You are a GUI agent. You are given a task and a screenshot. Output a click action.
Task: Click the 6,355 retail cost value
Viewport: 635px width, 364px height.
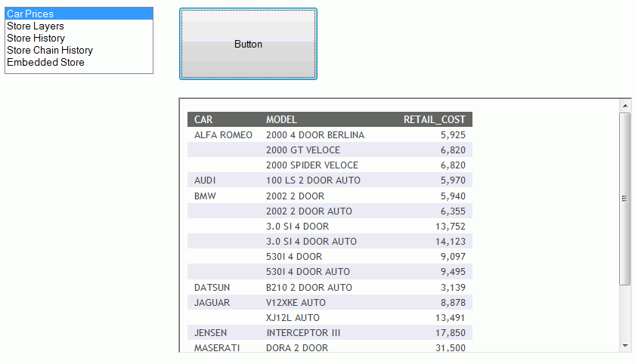(453, 211)
